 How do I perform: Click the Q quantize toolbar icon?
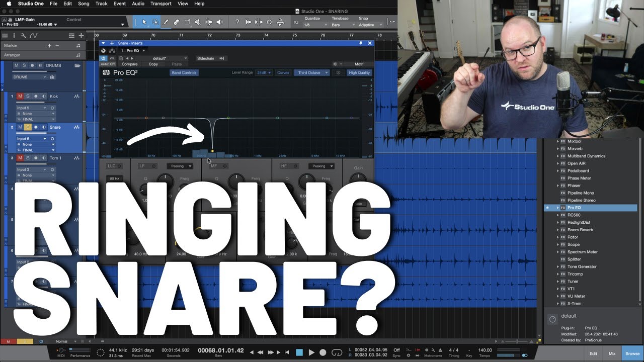pyautogui.click(x=269, y=22)
